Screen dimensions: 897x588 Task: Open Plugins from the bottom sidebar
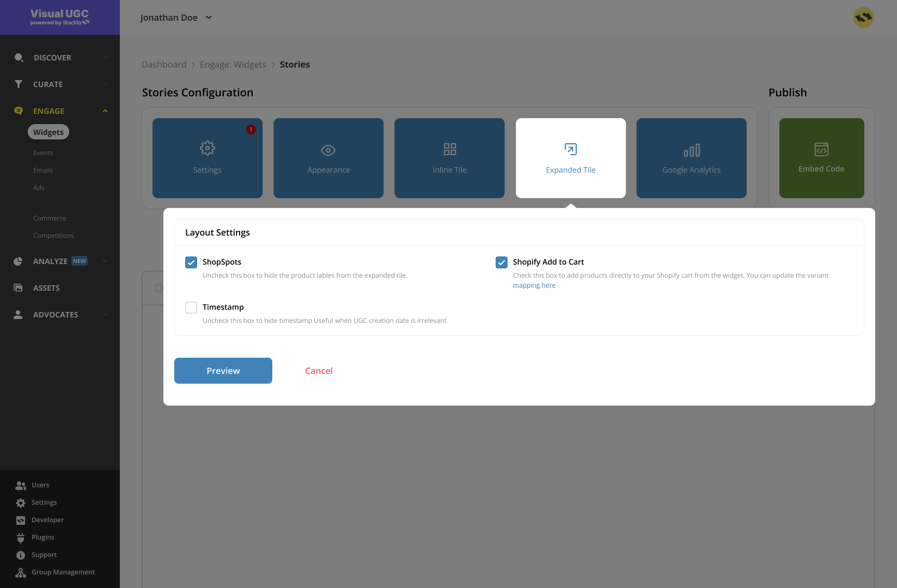click(42, 537)
